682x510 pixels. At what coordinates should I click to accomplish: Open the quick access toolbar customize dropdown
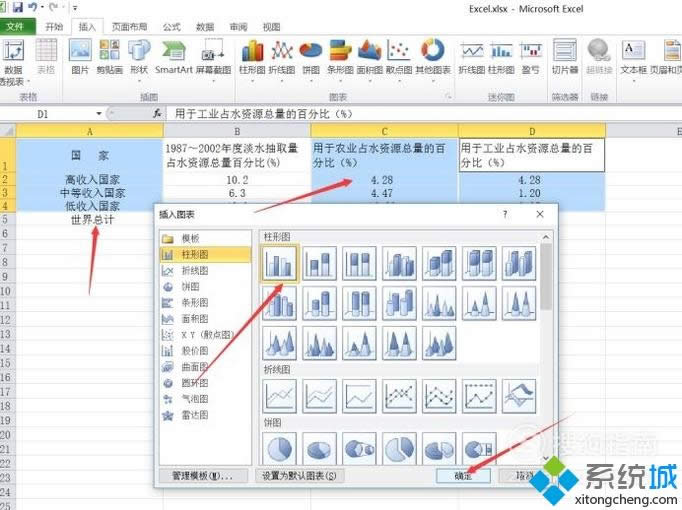[x=75, y=8]
